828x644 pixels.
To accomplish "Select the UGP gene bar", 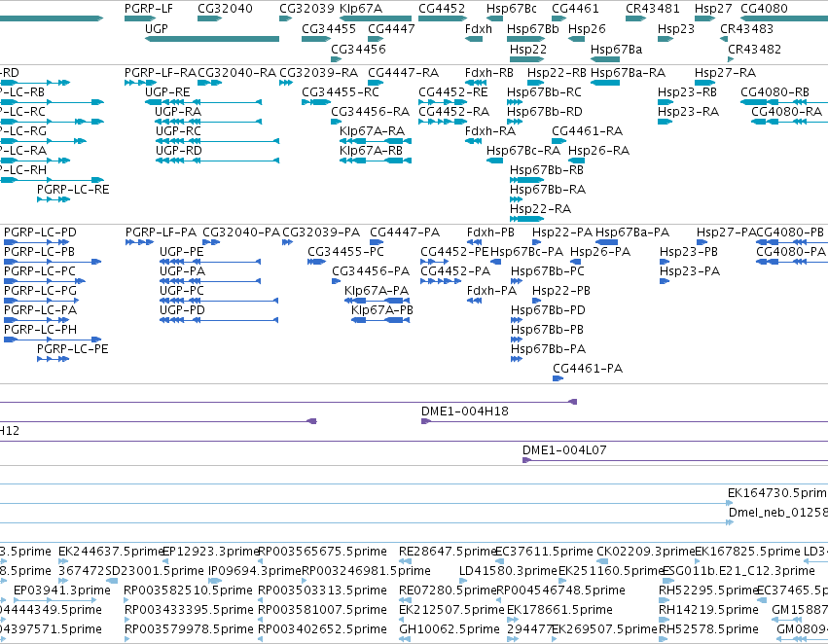I will [212, 39].
